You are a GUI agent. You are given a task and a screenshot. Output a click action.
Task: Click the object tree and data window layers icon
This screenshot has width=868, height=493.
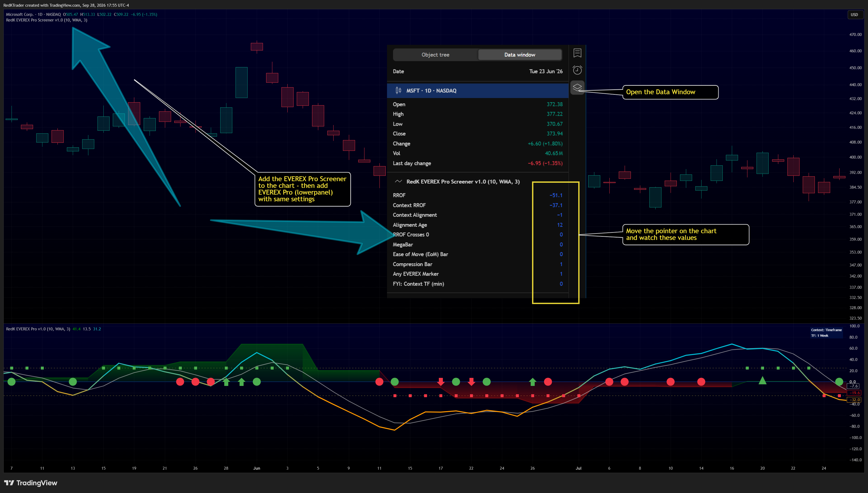click(x=577, y=87)
